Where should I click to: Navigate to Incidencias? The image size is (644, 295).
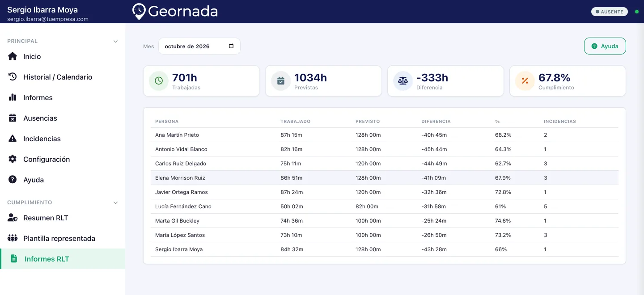(63, 139)
